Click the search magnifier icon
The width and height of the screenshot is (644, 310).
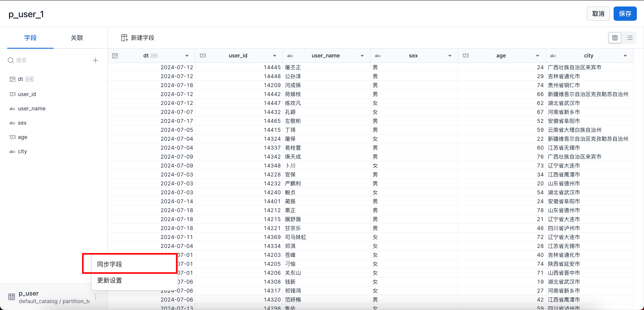[x=11, y=60]
